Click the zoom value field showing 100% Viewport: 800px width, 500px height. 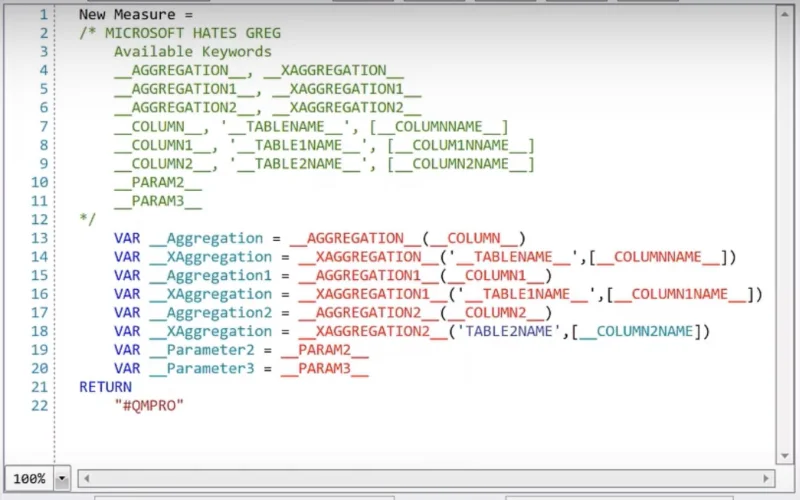click(x=30, y=479)
